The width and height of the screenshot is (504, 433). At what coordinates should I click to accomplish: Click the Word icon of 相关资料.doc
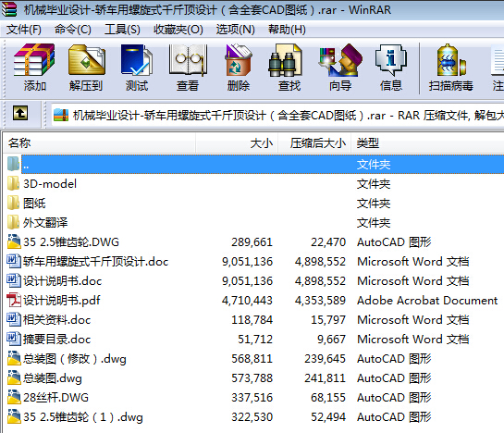pyautogui.click(x=14, y=319)
